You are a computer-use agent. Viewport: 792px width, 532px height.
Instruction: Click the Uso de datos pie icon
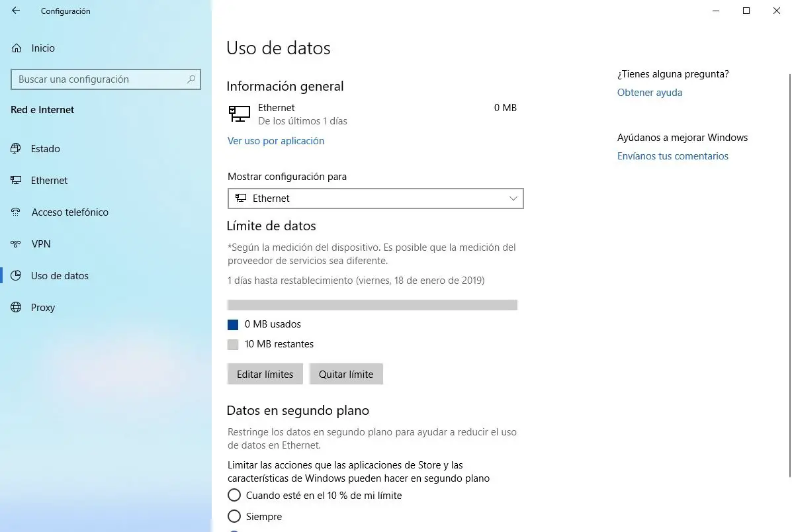[16, 275]
